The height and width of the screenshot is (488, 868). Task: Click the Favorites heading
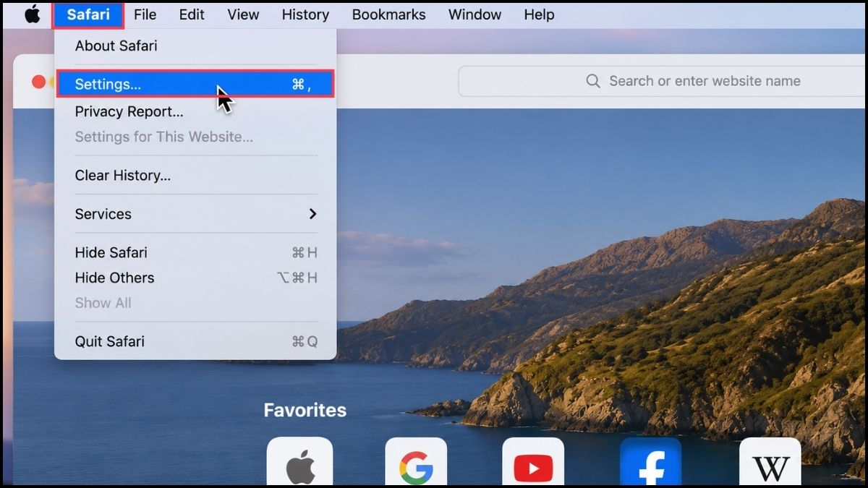305,410
